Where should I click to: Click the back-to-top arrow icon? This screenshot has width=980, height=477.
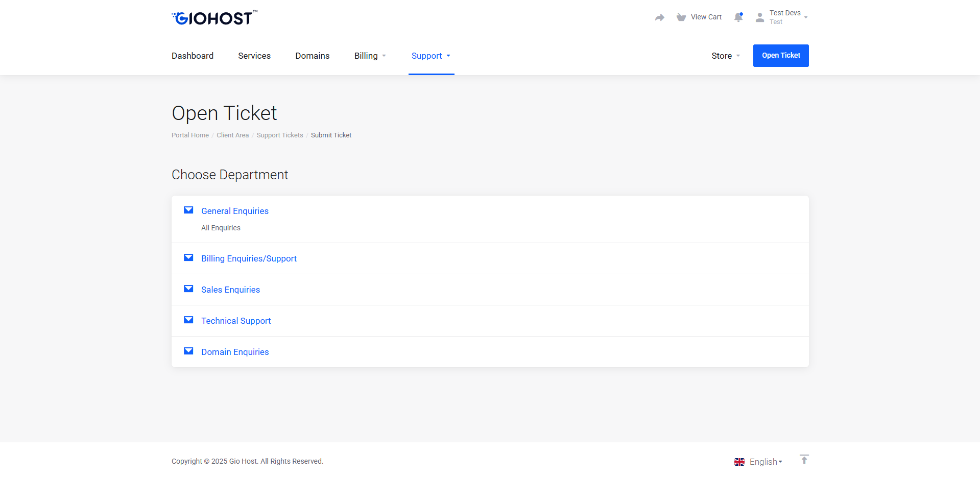point(804,460)
